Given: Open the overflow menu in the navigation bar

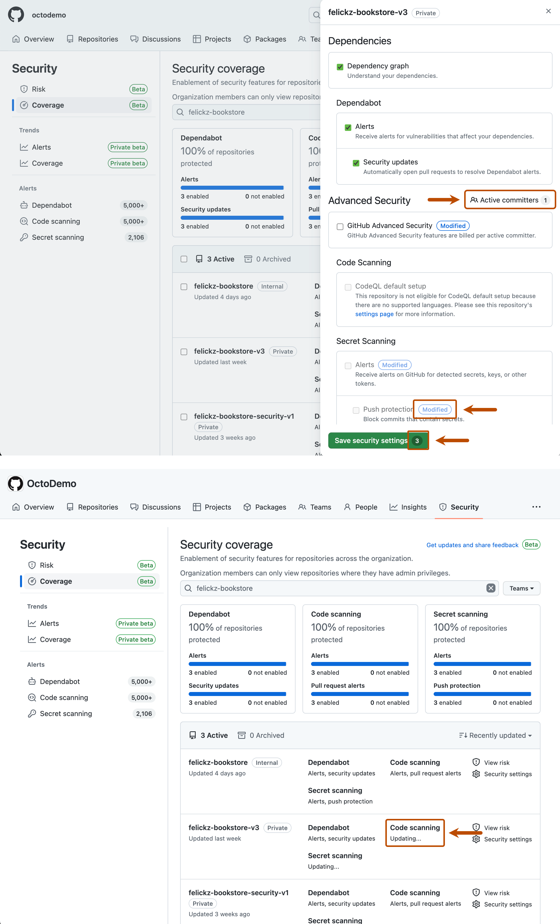Looking at the screenshot, I should pos(536,507).
